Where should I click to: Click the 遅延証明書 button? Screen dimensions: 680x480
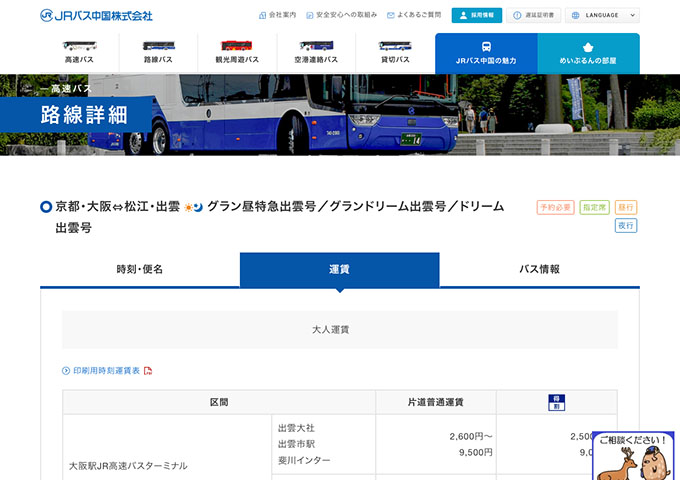pos(533,15)
